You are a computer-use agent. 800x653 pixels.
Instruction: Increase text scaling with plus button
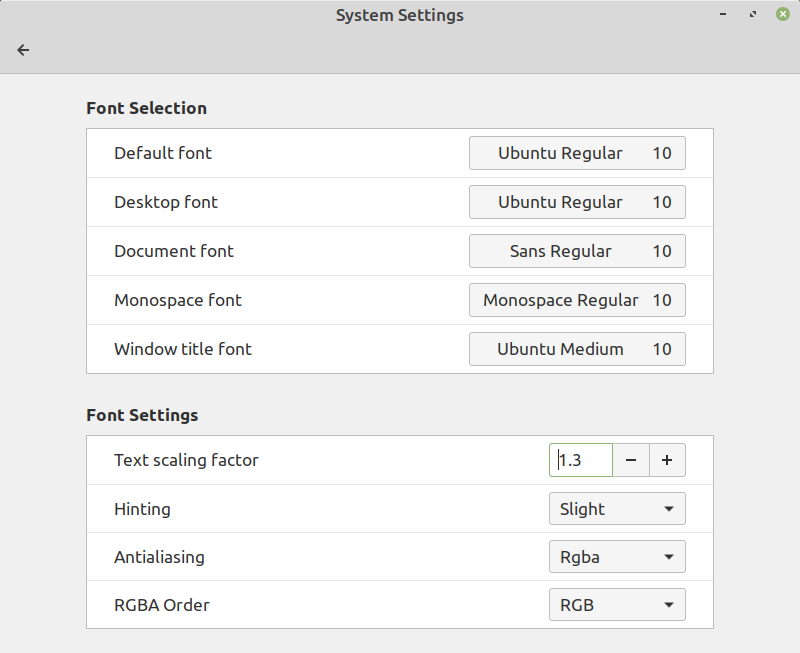[667, 460]
